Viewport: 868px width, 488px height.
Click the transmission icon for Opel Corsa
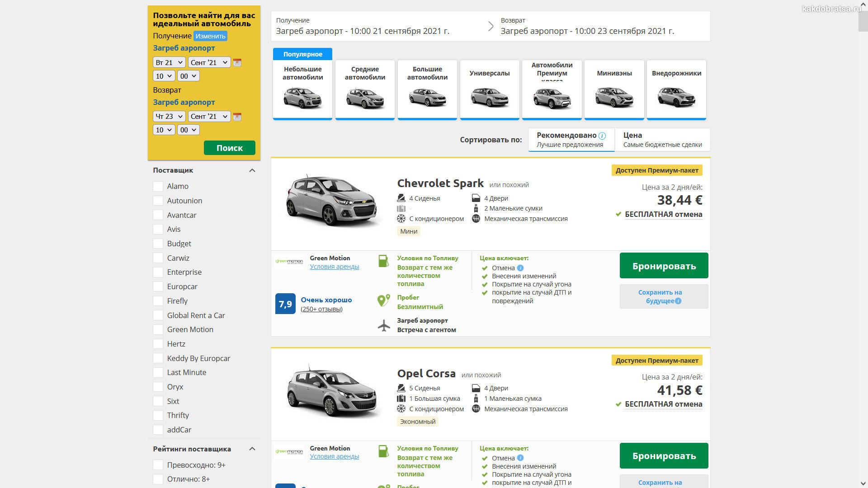476,409
